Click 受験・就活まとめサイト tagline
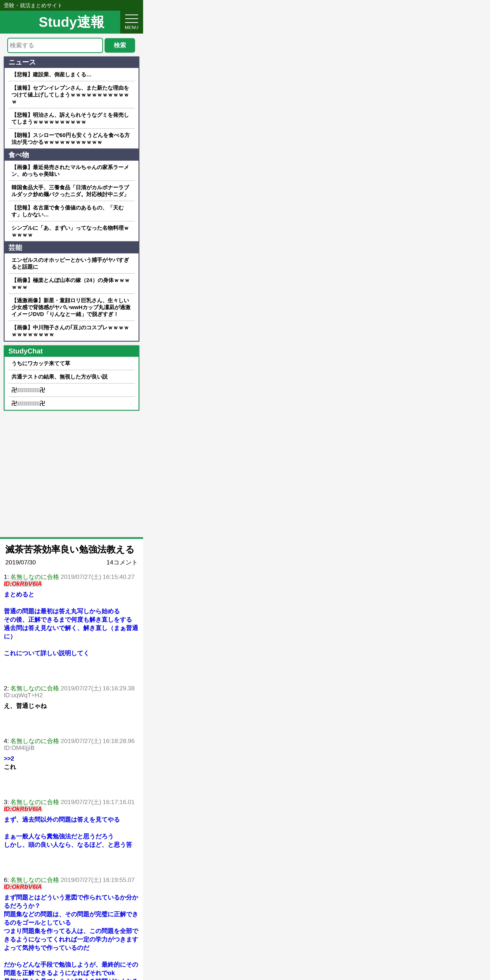The image size is (490, 980). pos(33,5)
